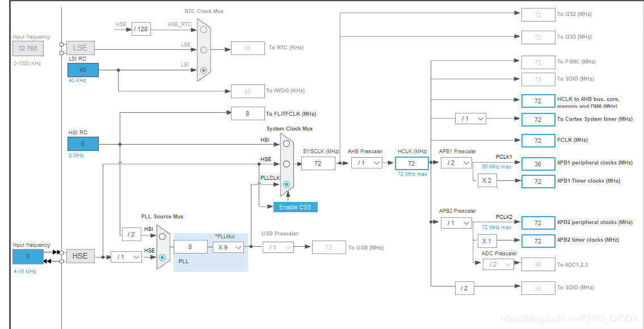The width and height of the screenshot is (644, 329).
Task: Click the FLITFCLK 8 value box
Action: [x=247, y=113]
